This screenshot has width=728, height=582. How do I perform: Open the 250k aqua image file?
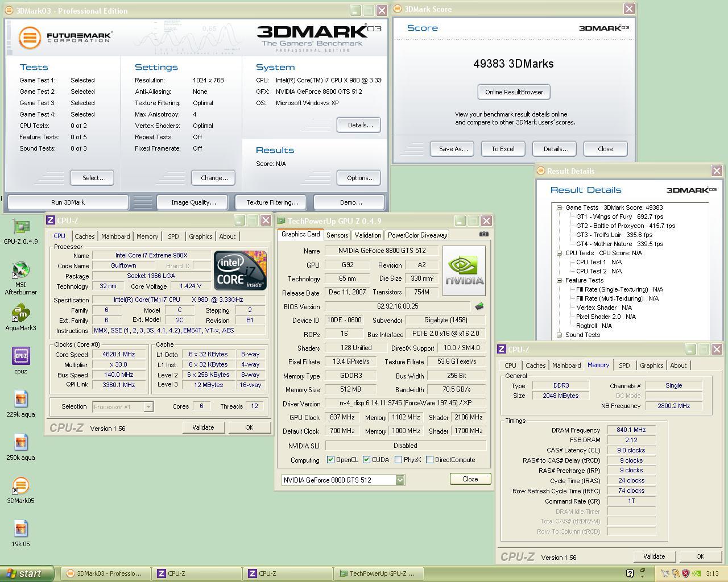point(21,443)
